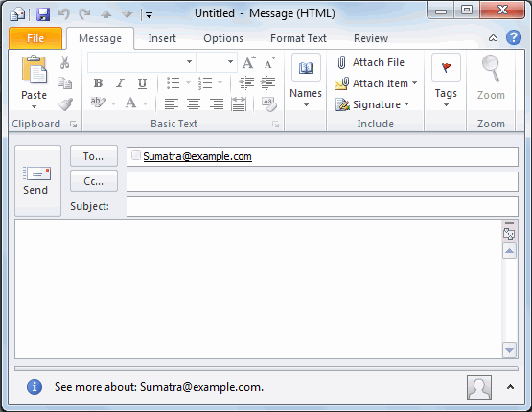Toggle Bold formatting
The width and height of the screenshot is (532, 412).
(98, 83)
